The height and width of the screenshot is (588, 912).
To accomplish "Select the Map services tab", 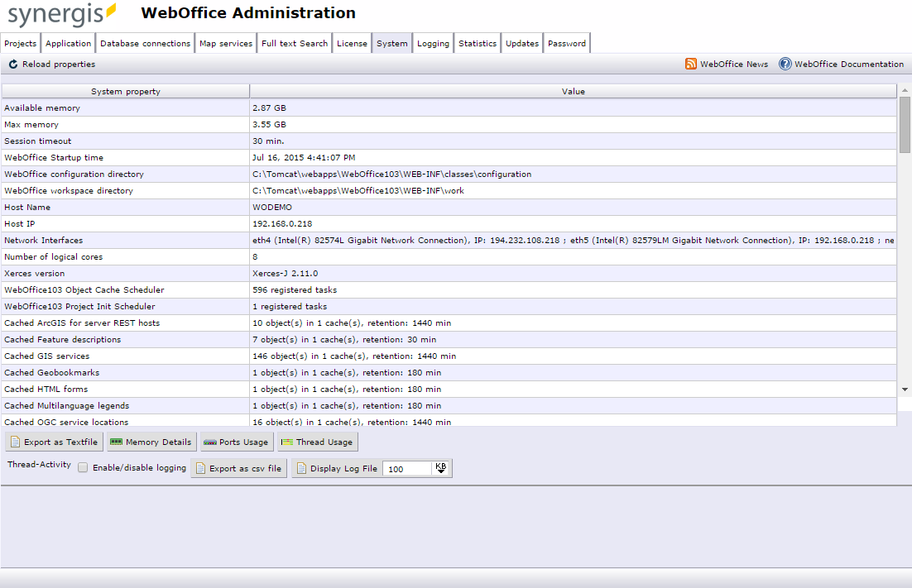I will [x=225, y=42].
